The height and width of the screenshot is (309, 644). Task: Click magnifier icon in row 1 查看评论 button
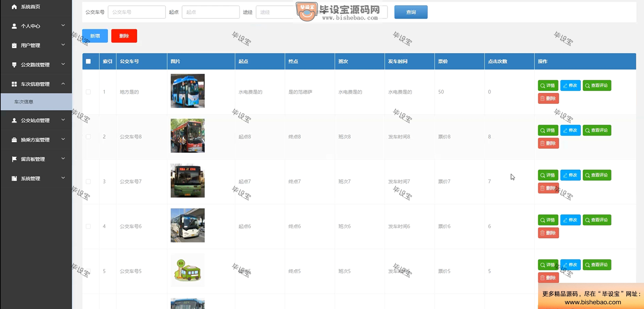pyautogui.click(x=587, y=85)
